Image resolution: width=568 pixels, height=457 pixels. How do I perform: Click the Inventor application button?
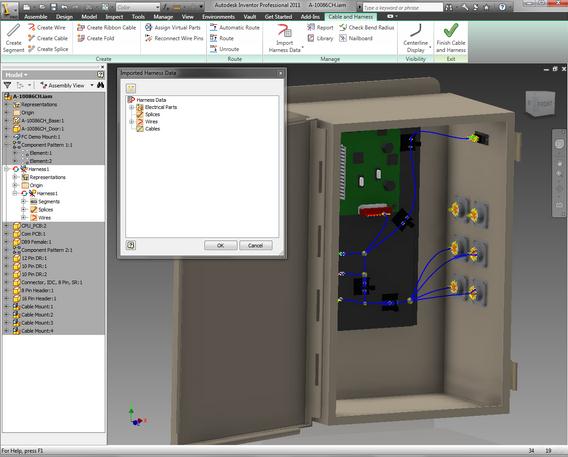[x=9, y=9]
